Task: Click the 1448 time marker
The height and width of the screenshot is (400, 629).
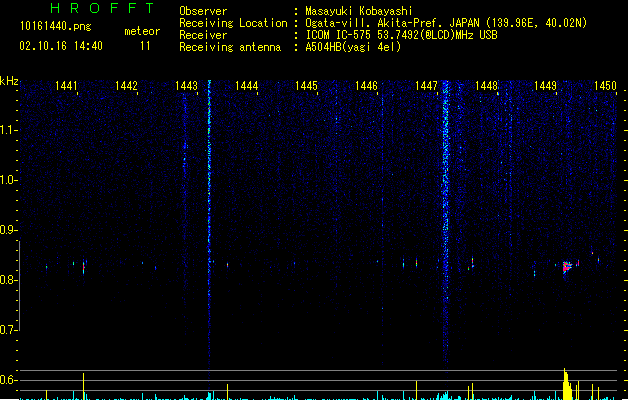Action: (x=486, y=86)
